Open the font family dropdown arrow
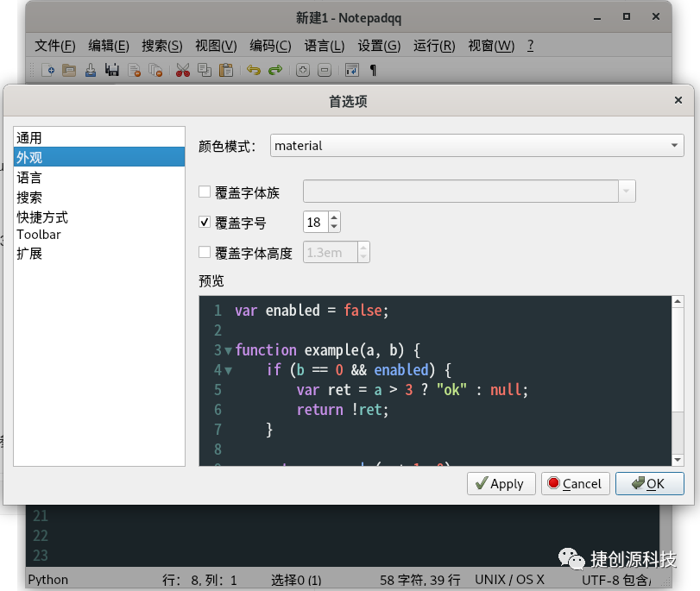Image resolution: width=700 pixels, height=591 pixels. tap(627, 191)
